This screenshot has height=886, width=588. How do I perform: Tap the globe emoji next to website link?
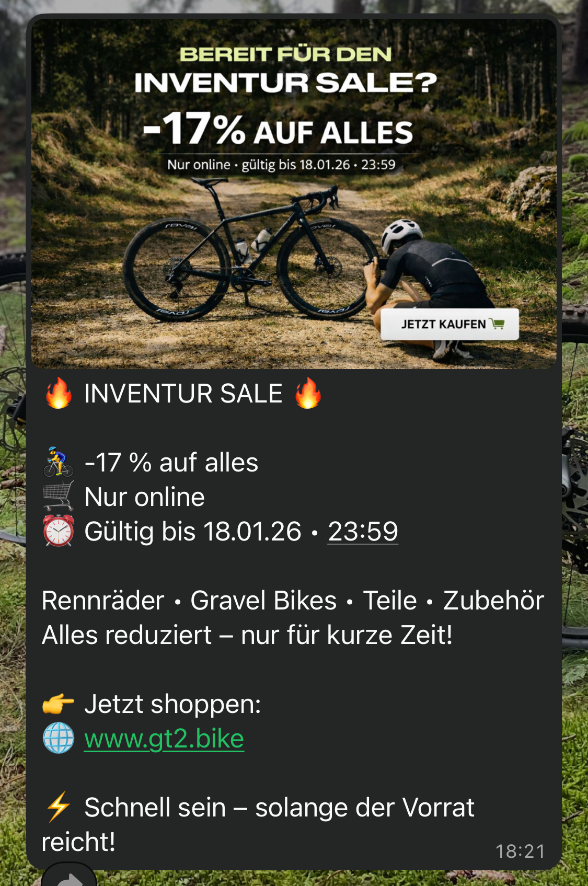(59, 738)
